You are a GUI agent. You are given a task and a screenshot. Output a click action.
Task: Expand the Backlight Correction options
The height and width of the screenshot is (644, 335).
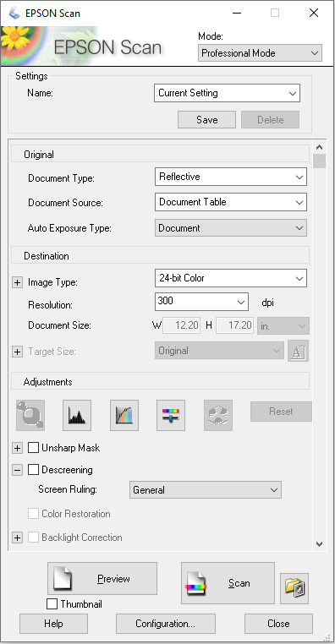click(x=17, y=538)
